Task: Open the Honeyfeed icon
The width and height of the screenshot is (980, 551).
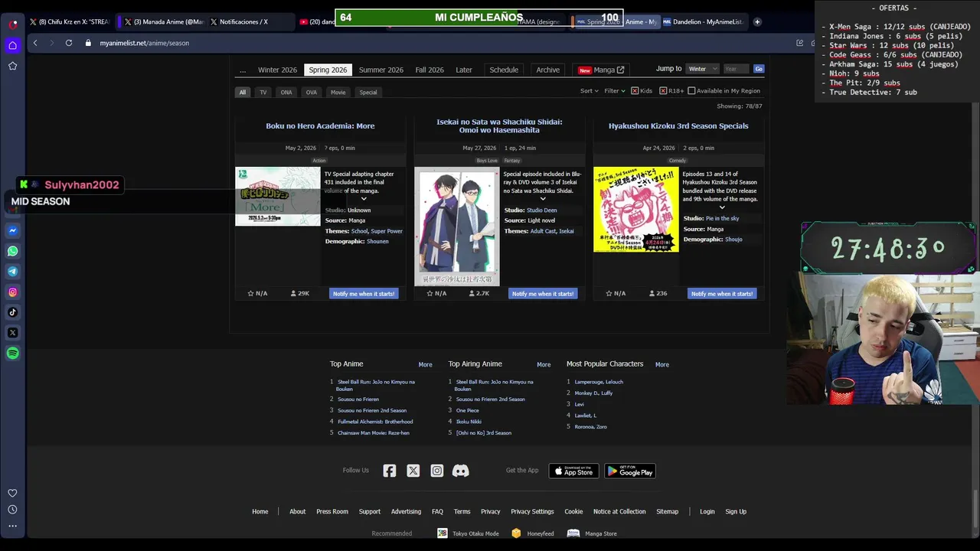Action: (x=516, y=533)
